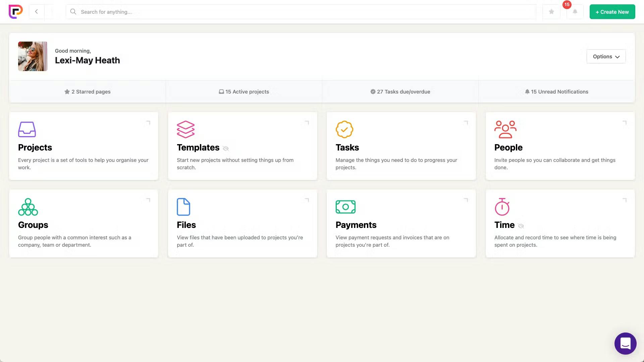The width and height of the screenshot is (644, 362).
Task: Click corner arrow on Payments card
Action: [466, 200]
